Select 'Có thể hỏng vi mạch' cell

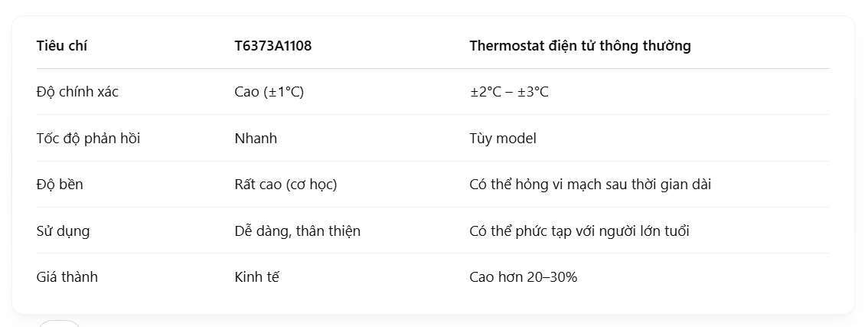(x=590, y=184)
